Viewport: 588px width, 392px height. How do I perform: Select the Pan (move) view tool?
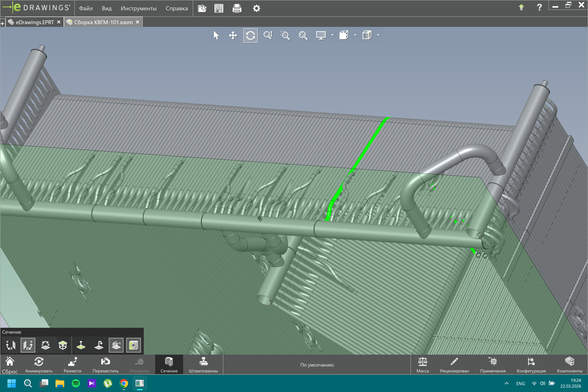pyautogui.click(x=233, y=36)
